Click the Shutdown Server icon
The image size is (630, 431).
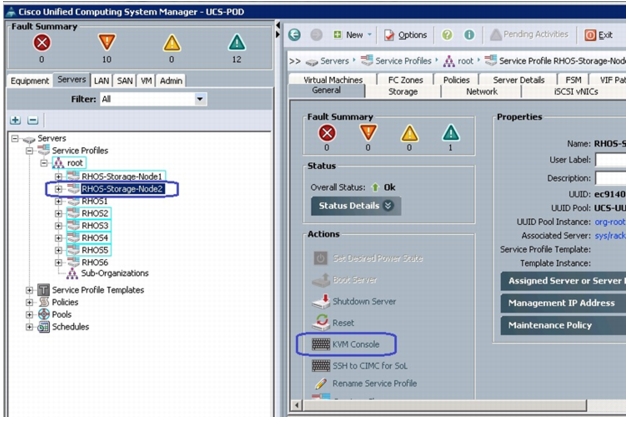point(321,300)
